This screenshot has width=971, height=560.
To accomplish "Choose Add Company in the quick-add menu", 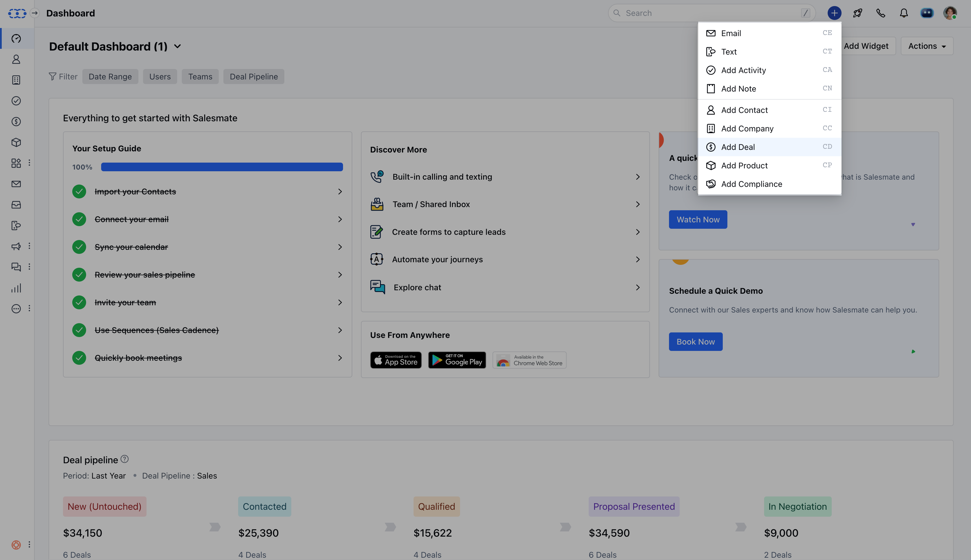I will (769, 129).
